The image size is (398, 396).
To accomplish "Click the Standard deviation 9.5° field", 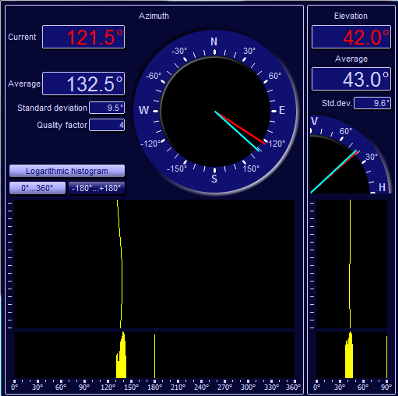I will click(x=107, y=108).
